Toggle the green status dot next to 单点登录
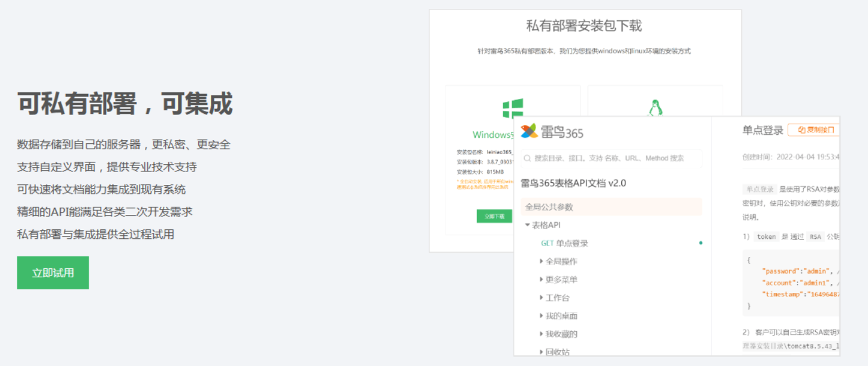 (701, 243)
